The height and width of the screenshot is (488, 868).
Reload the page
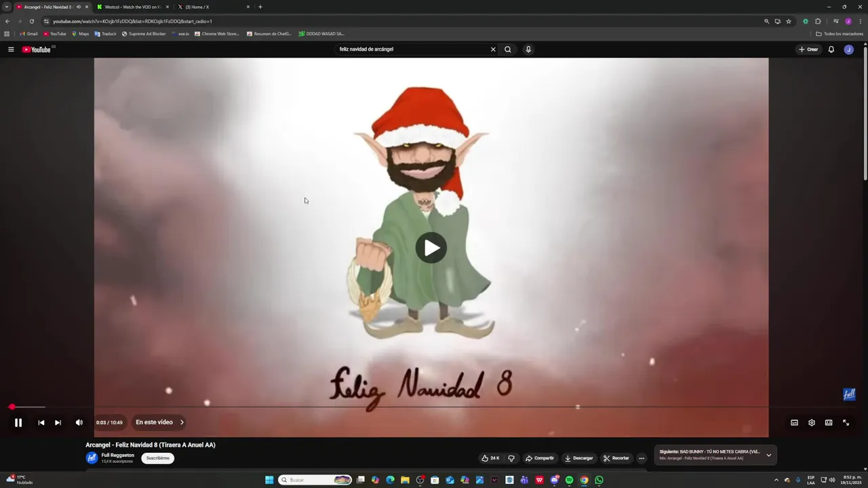click(x=31, y=21)
